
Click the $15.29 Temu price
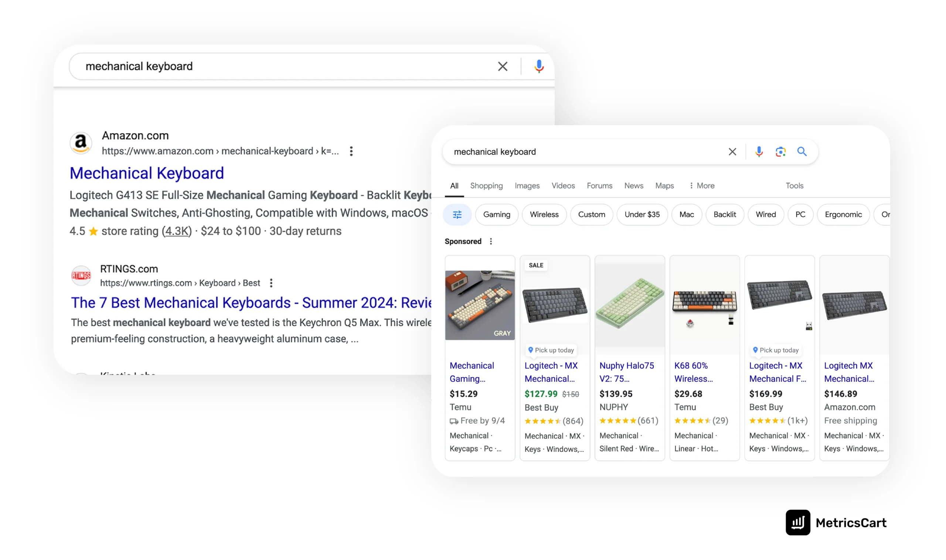coord(463,394)
